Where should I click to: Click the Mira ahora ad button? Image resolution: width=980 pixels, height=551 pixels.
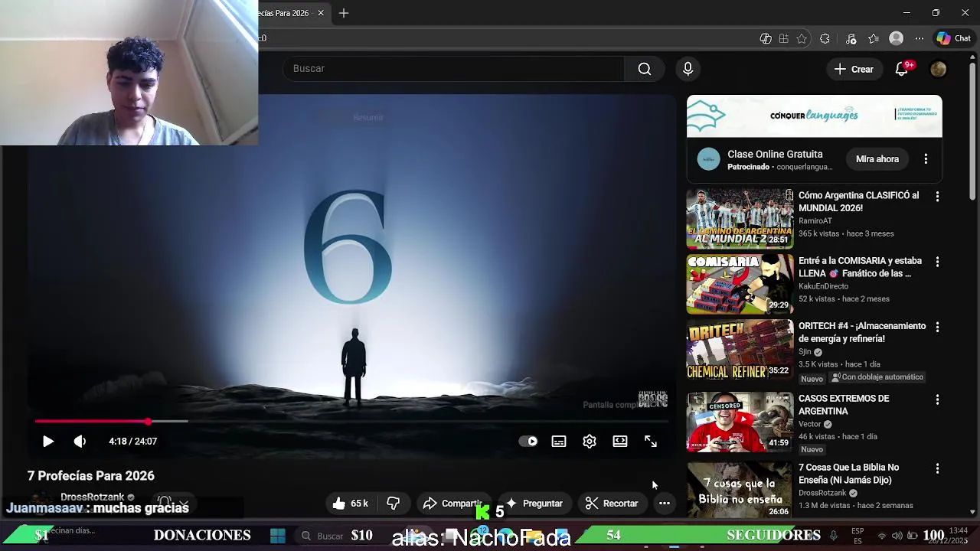tap(877, 159)
